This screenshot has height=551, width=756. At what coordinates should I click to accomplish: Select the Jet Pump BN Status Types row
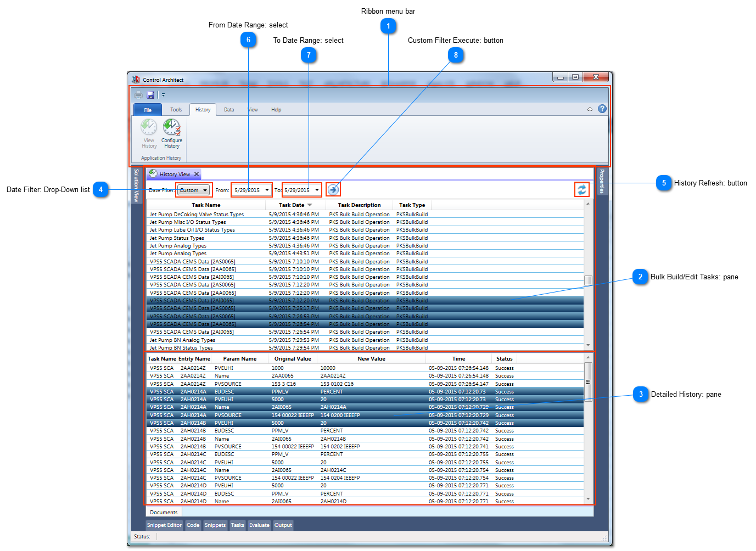pos(365,348)
